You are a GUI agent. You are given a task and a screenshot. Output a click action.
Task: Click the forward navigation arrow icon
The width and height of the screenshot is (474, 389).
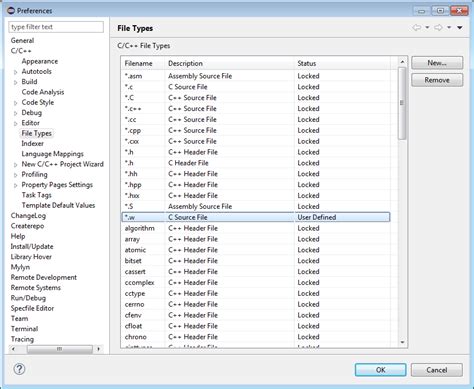[x=438, y=28]
